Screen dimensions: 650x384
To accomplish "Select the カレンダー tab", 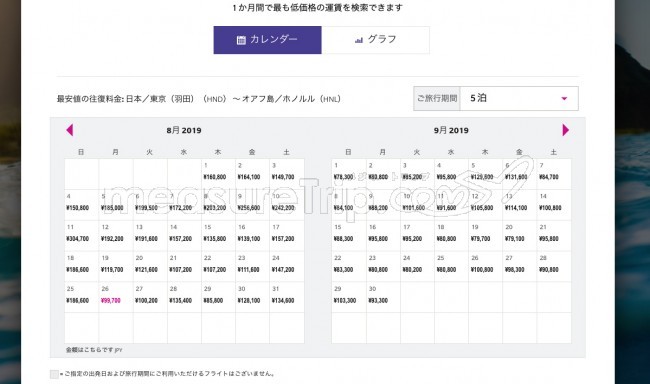I will [x=267, y=40].
